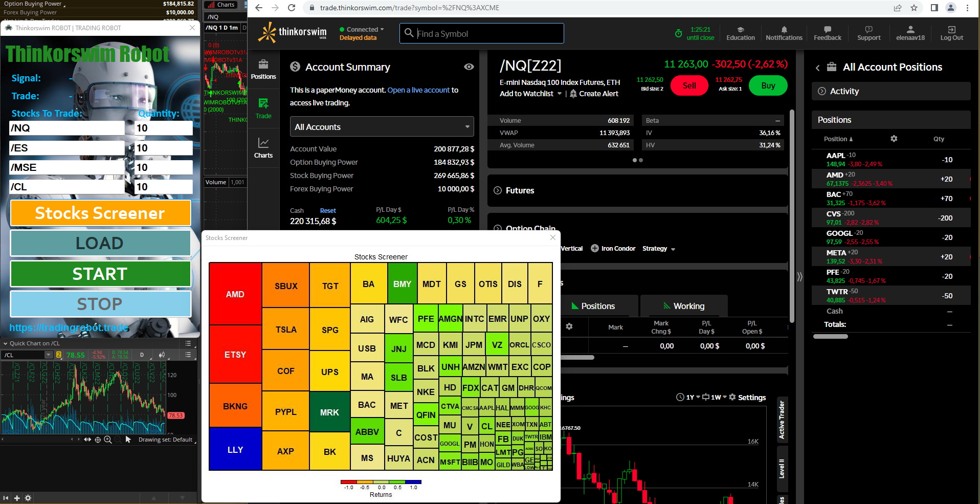
Task: Switch to the Positions tab
Action: pos(593,306)
